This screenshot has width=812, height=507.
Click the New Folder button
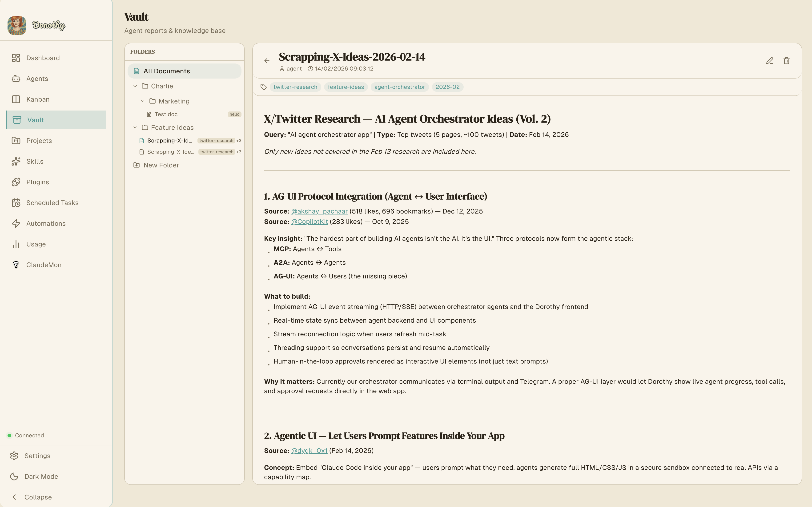tap(161, 165)
